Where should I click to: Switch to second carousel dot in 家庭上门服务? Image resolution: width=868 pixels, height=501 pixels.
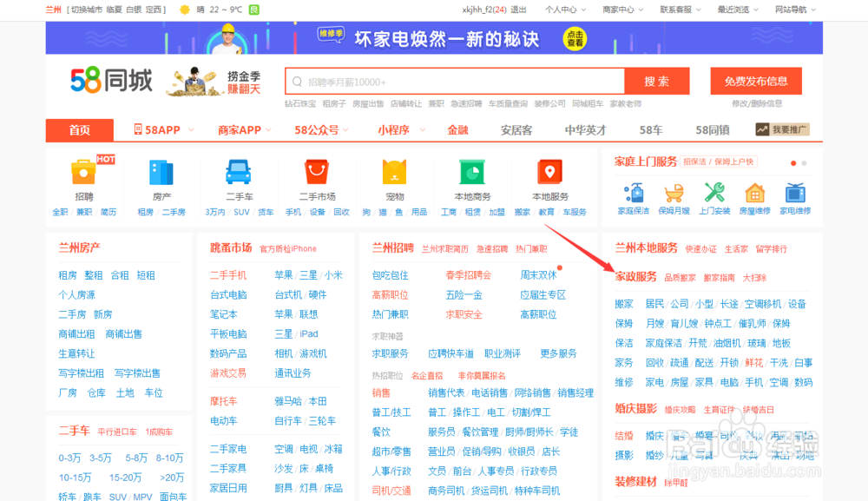pyautogui.click(x=804, y=163)
